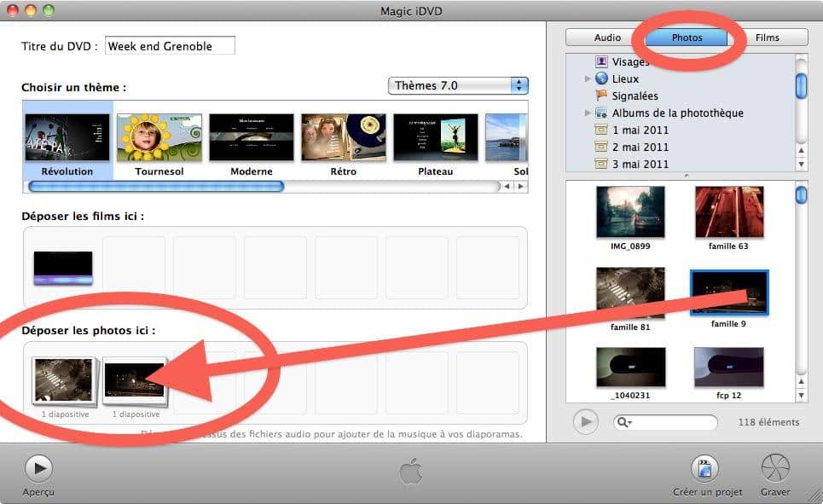Click the Graver label
The height and width of the screenshot is (504, 823).
point(775,492)
